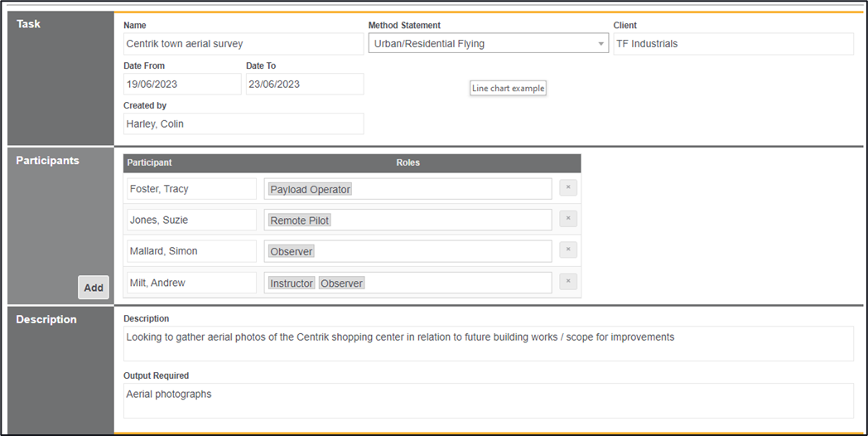Click the Client input field
This screenshot has width=868, height=436.
click(x=732, y=44)
